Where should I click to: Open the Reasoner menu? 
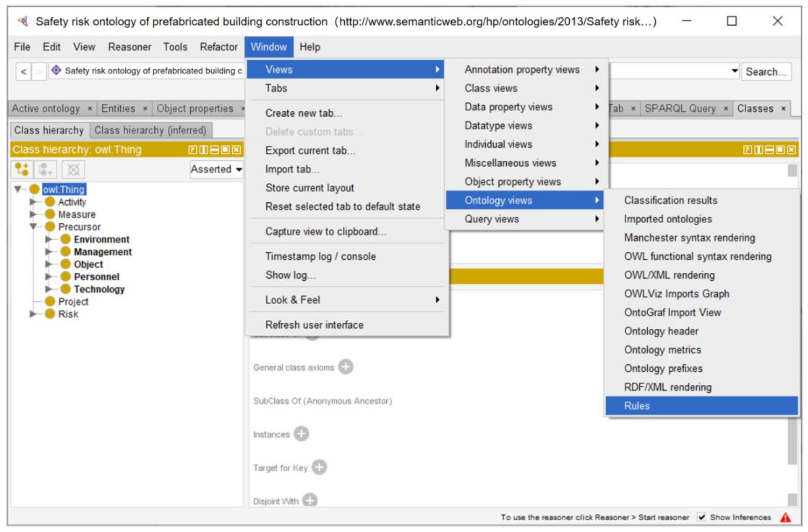click(x=129, y=47)
